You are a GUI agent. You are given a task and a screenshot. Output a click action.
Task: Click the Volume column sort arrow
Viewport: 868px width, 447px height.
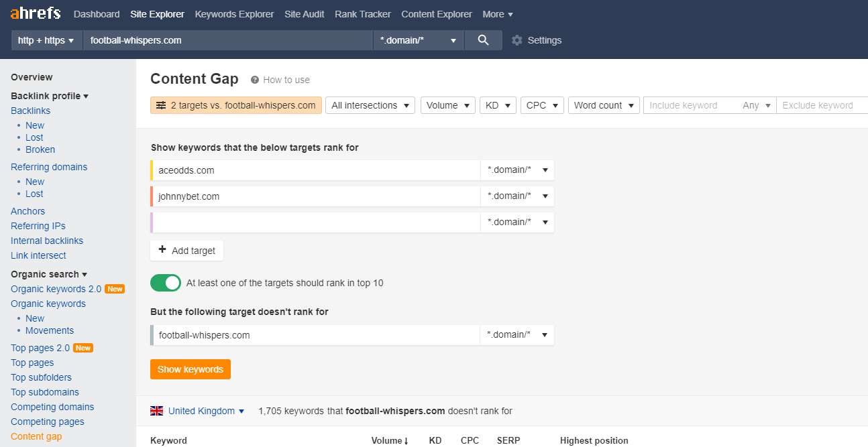[406, 441]
